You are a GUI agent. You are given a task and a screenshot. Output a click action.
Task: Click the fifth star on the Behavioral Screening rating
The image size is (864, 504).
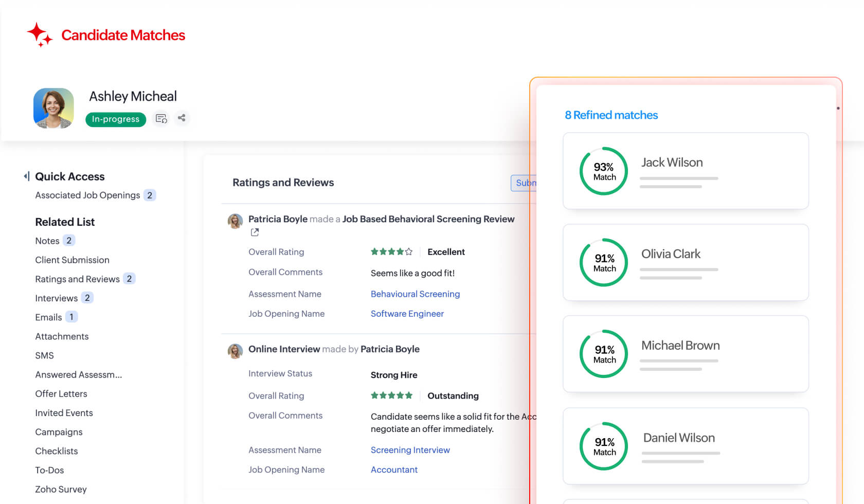coord(408,251)
